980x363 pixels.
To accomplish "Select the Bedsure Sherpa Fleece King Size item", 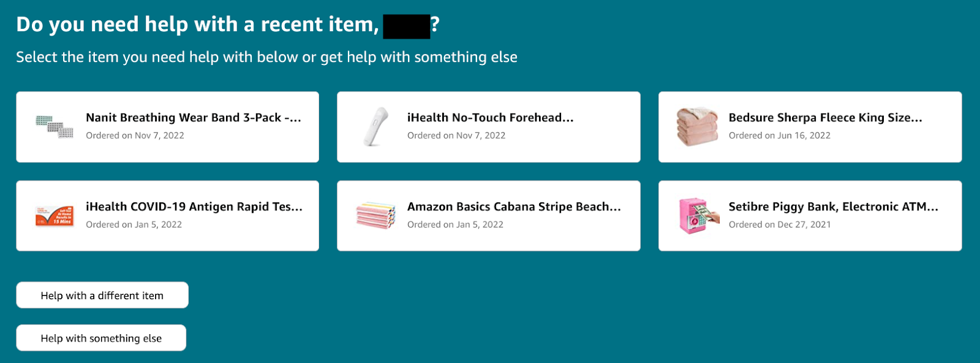I will click(810, 126).
